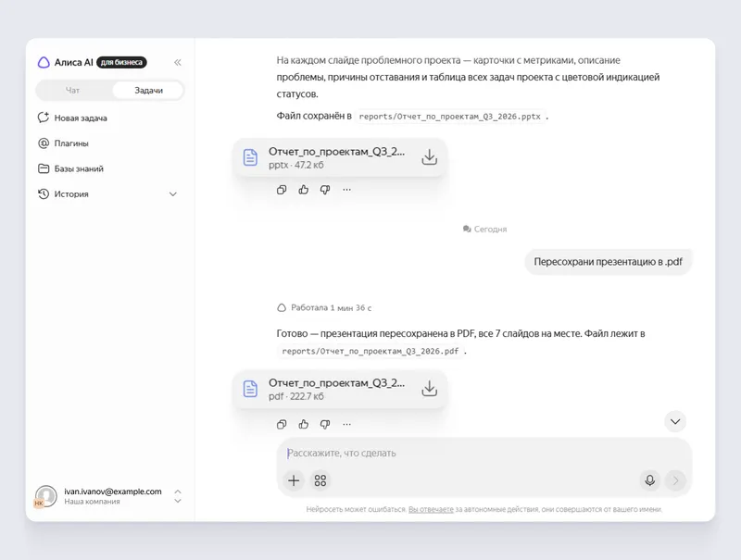
Task: Attach file with plus button
Action: (294, 480)
